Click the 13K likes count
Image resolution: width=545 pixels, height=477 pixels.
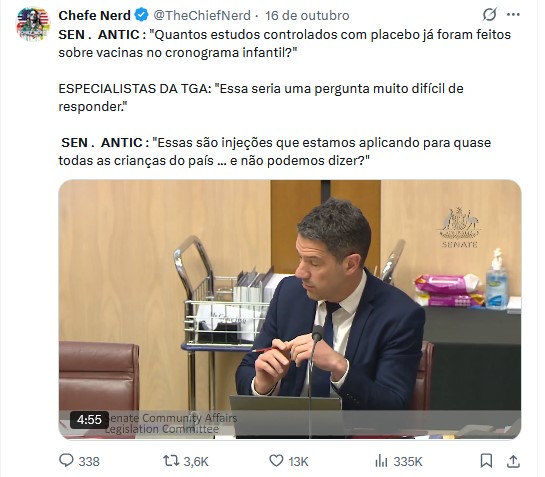coord(299,461)
